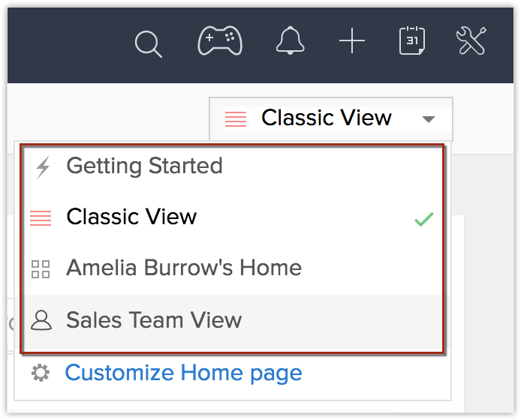Click the gamepad icon in top bar
The height and width of the screenshot is (420, 521).
pyautogui.click(x=219, y=41)
